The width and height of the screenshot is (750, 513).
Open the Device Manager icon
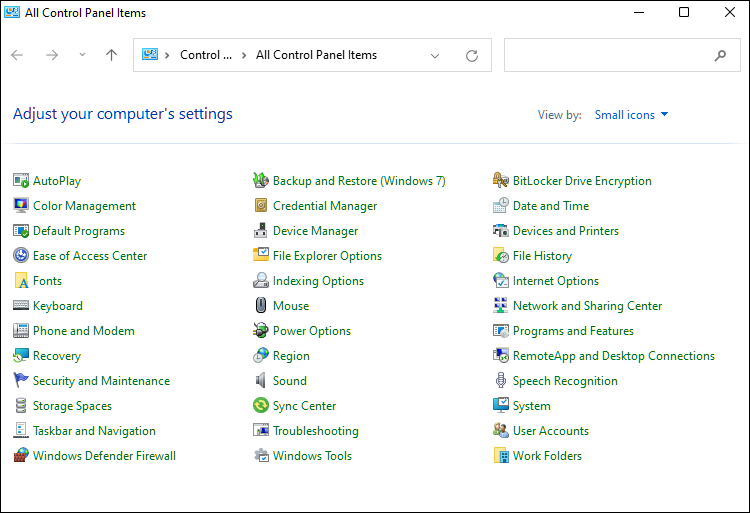tap(261, 231)
